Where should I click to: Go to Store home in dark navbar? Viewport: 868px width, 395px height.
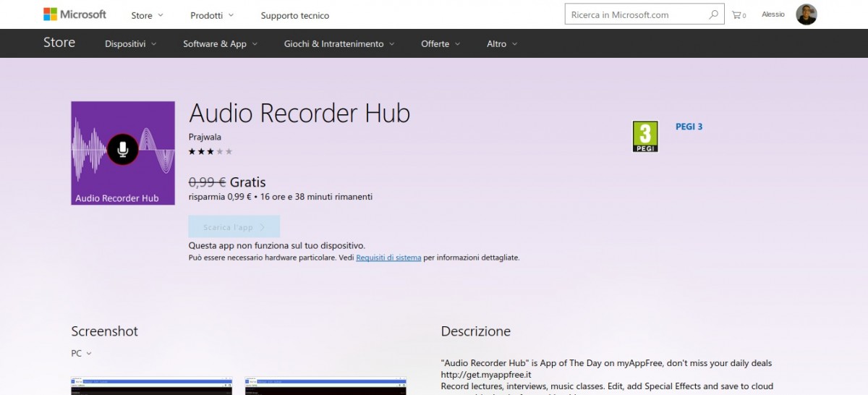click(59, 43)
